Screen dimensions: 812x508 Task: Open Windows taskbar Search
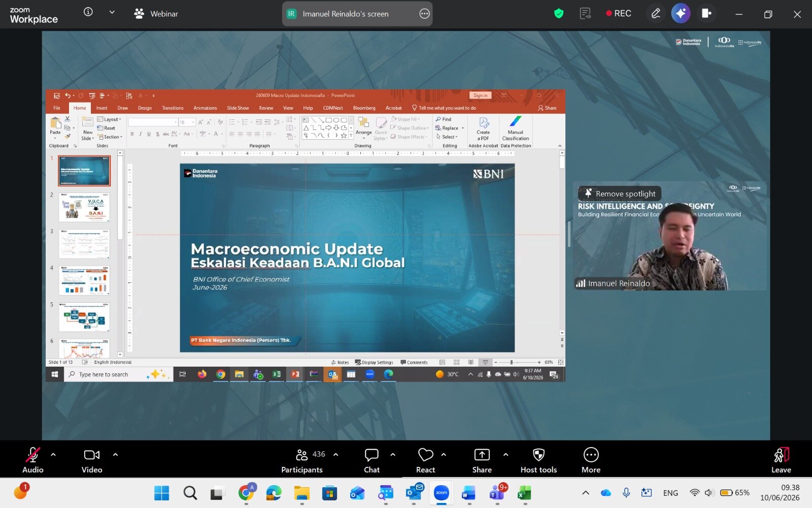[190, 493]
